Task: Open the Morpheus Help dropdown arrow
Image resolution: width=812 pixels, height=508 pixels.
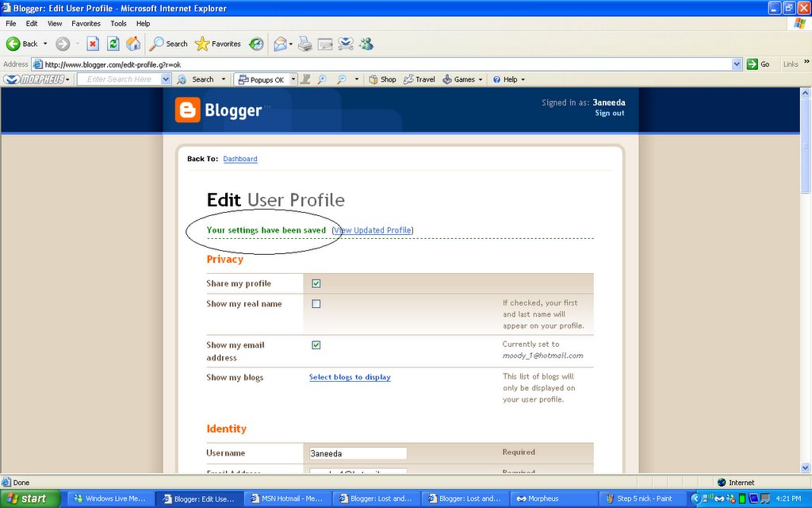Action: (x=523, y=79)
